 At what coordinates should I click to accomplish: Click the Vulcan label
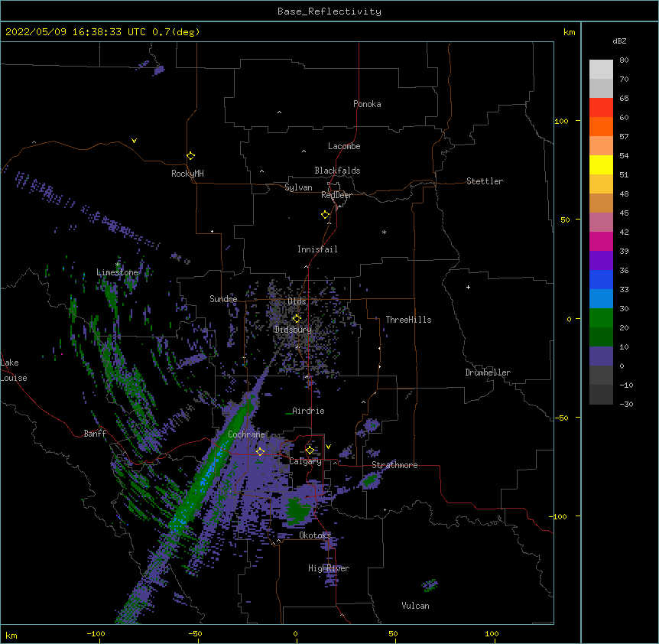(x=415, y=606)
